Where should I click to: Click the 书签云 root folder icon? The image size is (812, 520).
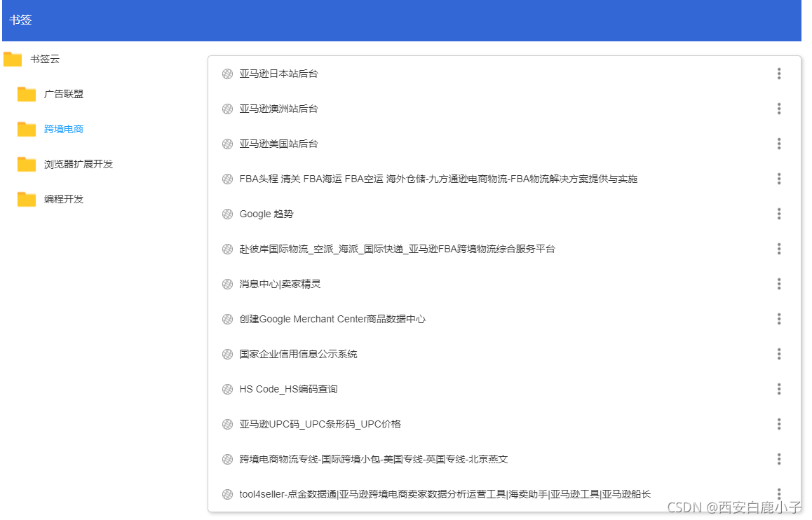coord(13,60)
